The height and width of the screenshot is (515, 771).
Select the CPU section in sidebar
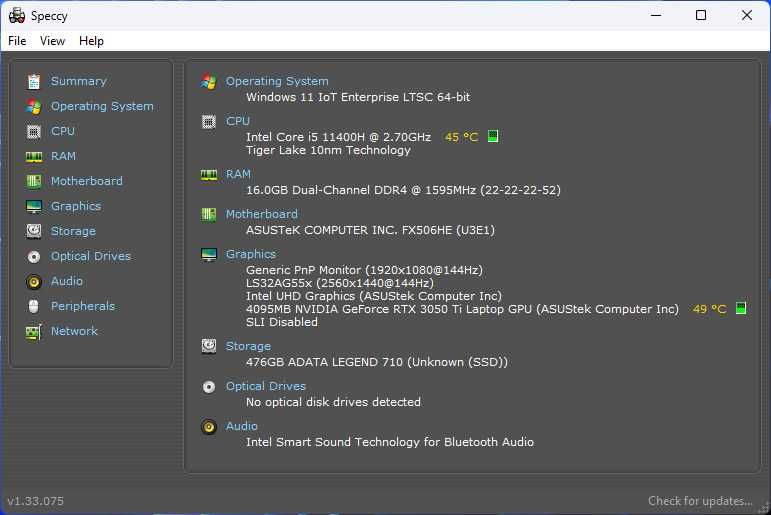(x=63, y=131)
